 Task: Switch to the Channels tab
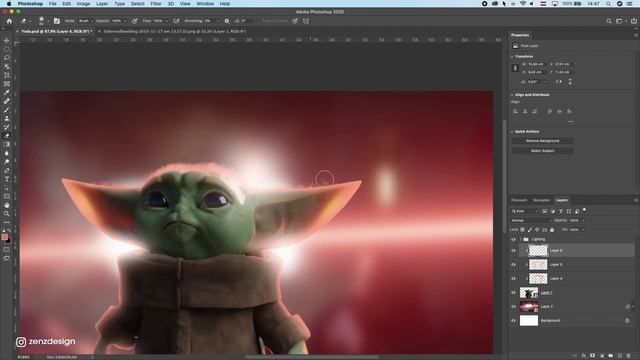click(519, 200)
